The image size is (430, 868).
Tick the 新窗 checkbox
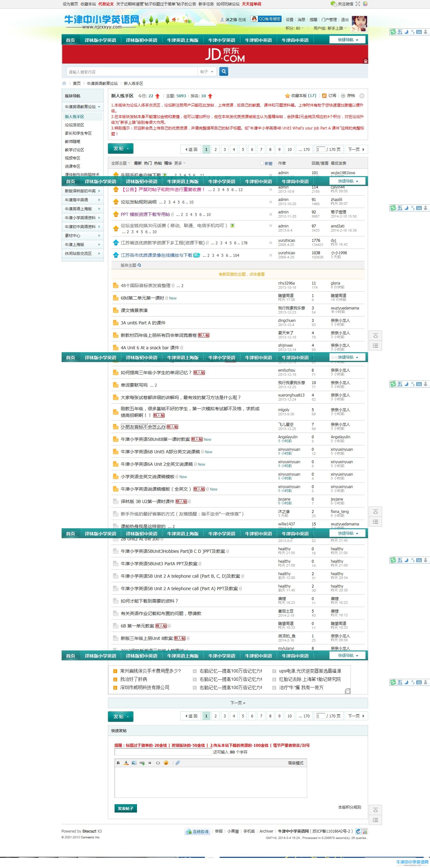tap(262, 163)
